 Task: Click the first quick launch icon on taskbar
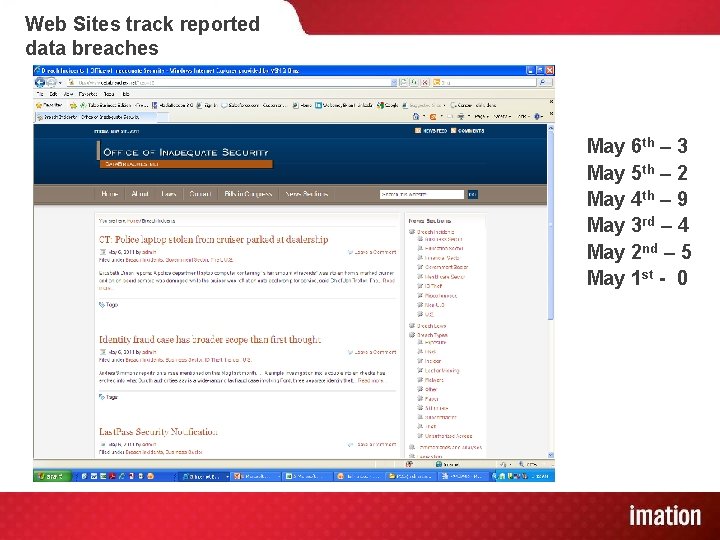(84, 476)
